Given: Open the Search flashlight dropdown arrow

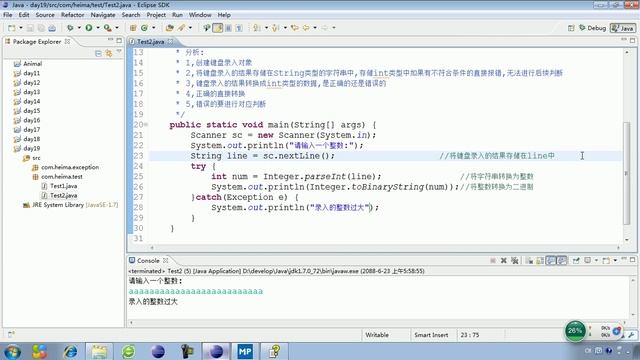Looking at the screenshot, I should pos(190,28).
